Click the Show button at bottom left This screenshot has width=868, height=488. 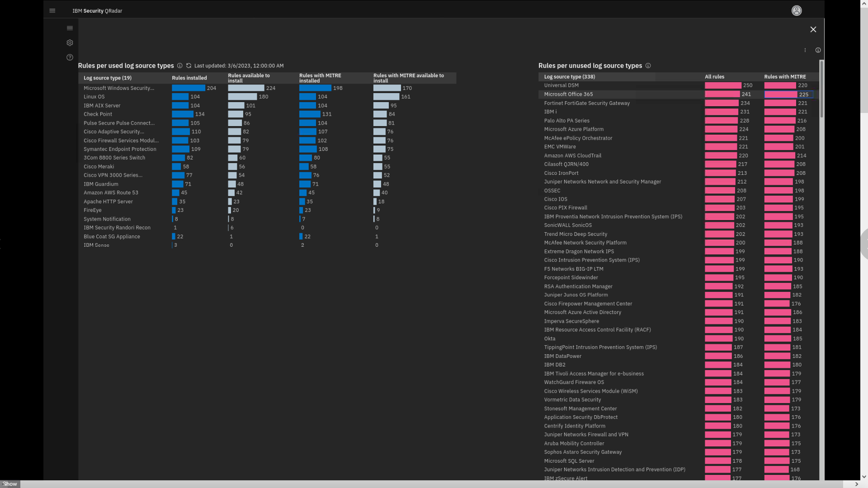point(10,484)
